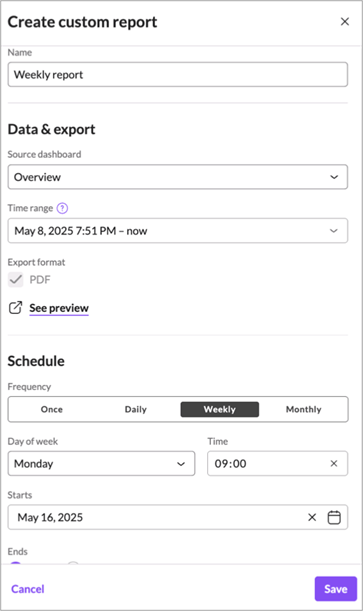The image size is (363, 611).
Task: Select the Once frequency option
Action: [52, 409]
